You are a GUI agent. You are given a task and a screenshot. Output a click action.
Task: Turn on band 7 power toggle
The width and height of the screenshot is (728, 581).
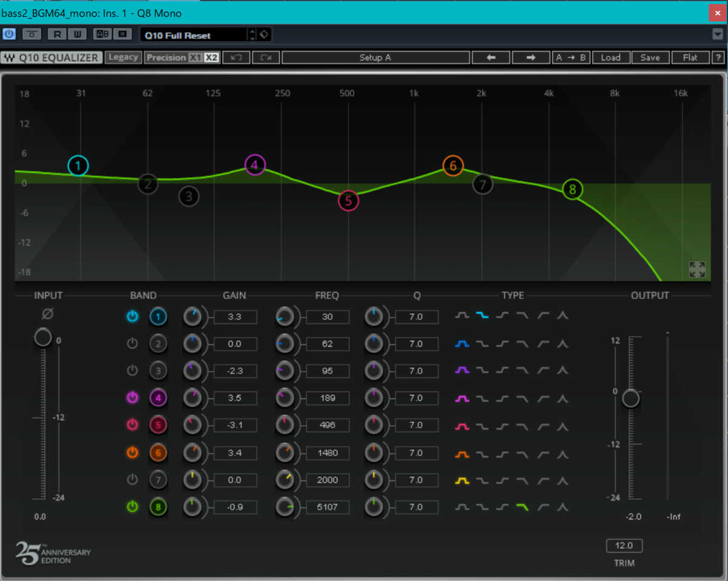coord(132,480)
